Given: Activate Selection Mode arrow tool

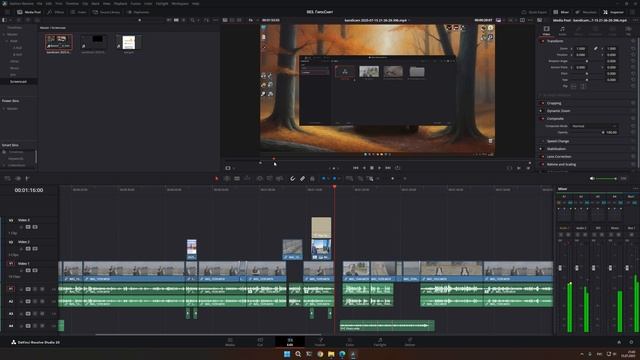Looking at the screenshot, I should coord(216,178).
